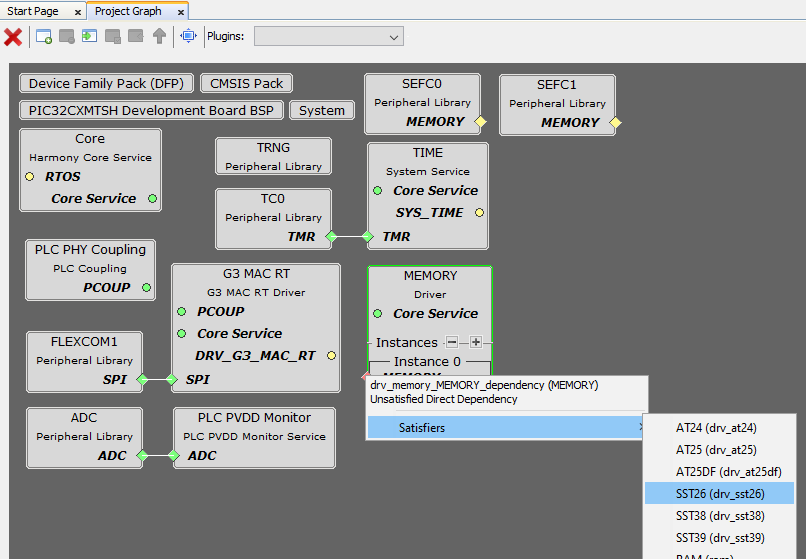The width and height of the screenshot is (806, 559).
Task: Click the gray up arrow toolbar icon
Action: tap(159, 36)
